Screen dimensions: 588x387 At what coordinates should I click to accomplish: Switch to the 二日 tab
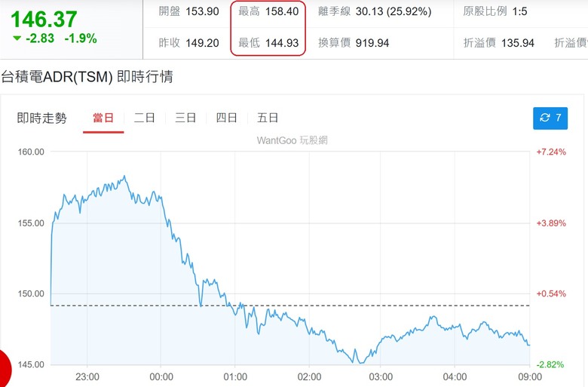click(x=145, y=118)
